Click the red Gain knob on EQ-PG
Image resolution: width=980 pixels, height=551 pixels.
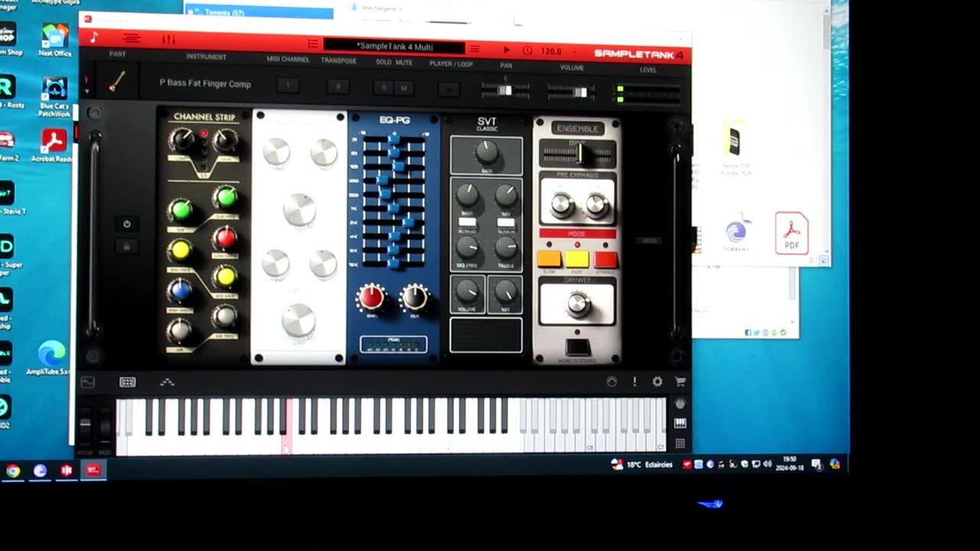[371, 298]
